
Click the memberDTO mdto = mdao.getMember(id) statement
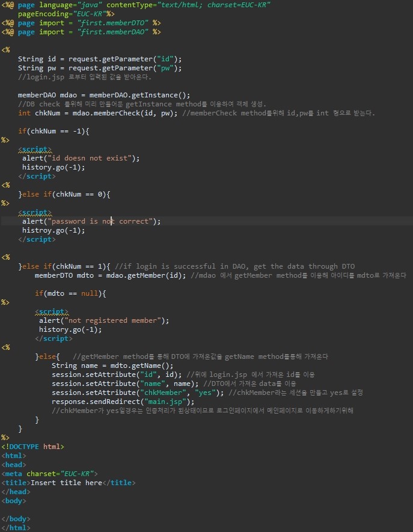pyautogui.click(x=110, y=275)
